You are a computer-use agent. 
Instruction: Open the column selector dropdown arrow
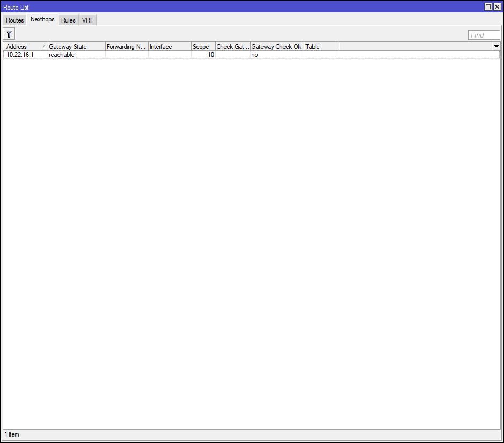tap(496, 46)
